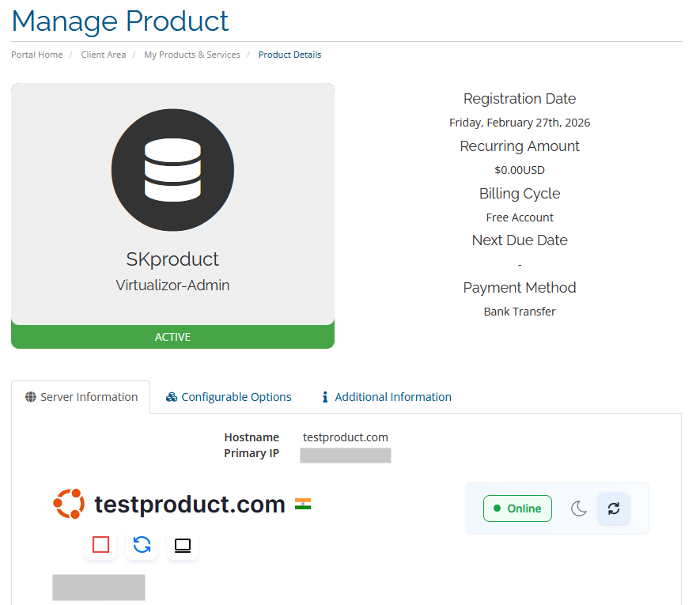Click the green ACTIVE status bar

(172, 337)
